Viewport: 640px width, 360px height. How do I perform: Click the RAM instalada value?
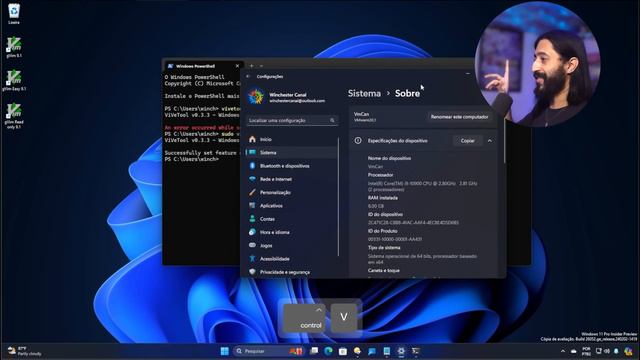pos(376,206)
